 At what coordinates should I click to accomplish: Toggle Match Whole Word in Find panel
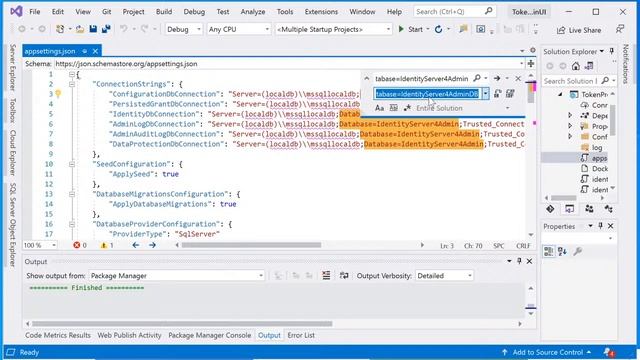pos(393,108)
